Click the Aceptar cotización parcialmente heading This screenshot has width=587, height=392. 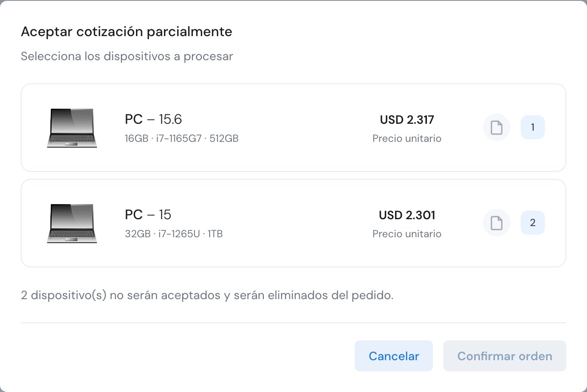[127, 32]
